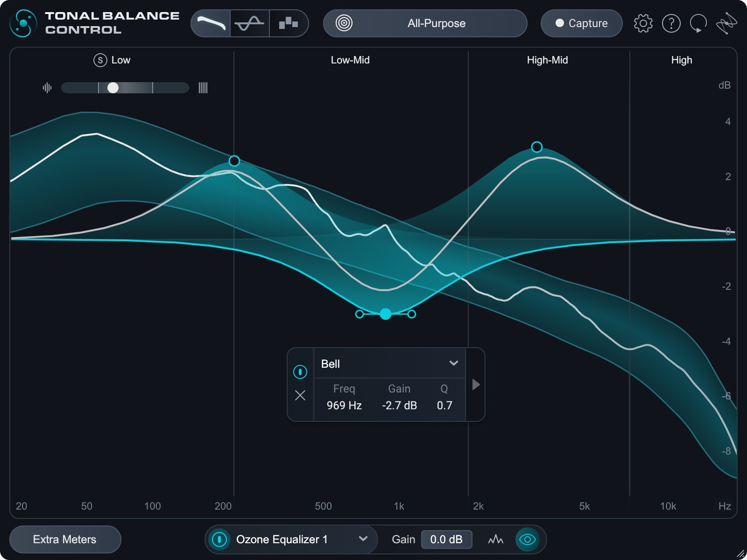The height and width of the screenshot is (560, 747).
Task: Click the Low band crest factor slider handle
Action: [113, 88]
